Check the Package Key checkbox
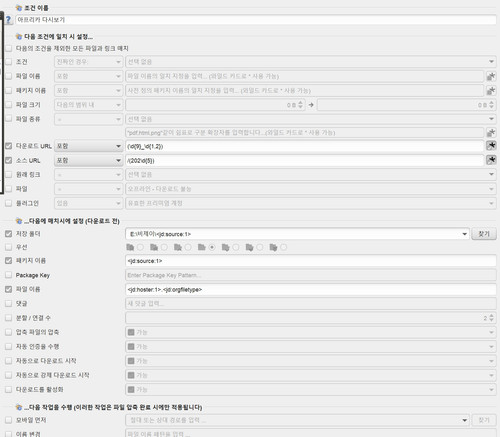Screen dimensions: 500x437 (9, 275)
